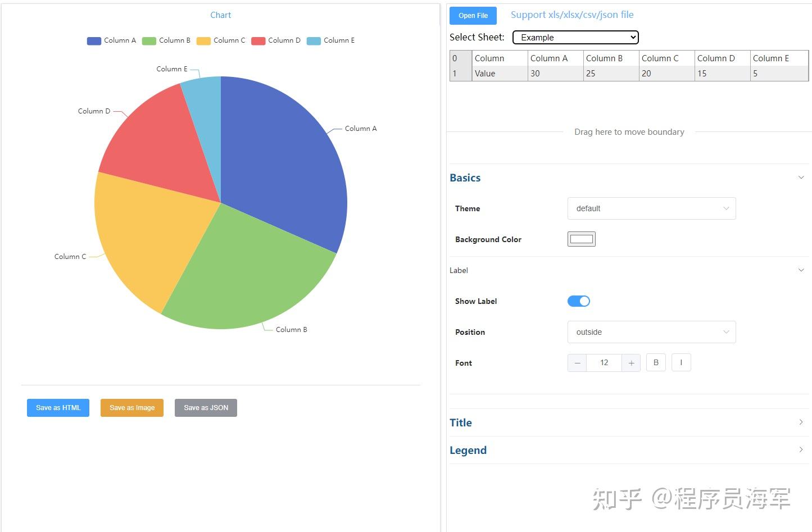The width and height of the screenshot is (812, 532).
Task: Collapse the Basics section
Action: [x=629, y=178]
